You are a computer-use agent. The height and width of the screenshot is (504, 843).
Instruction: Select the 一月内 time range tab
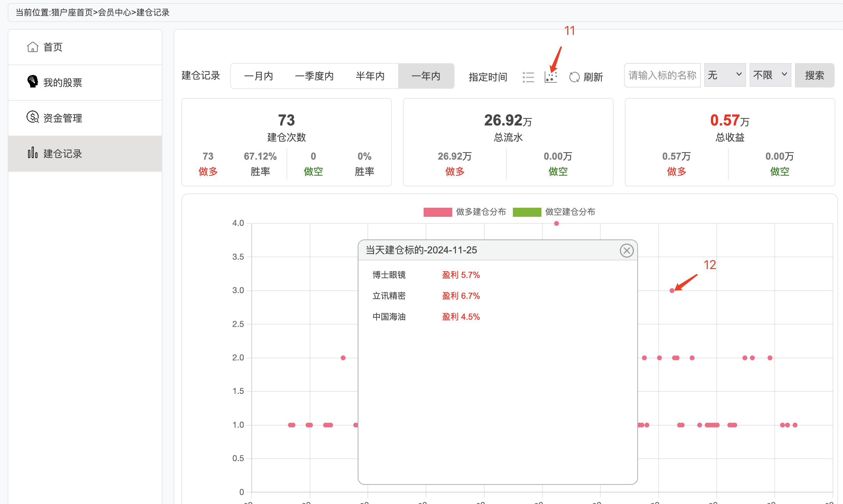pyautogui.click(x=259, y=76)
